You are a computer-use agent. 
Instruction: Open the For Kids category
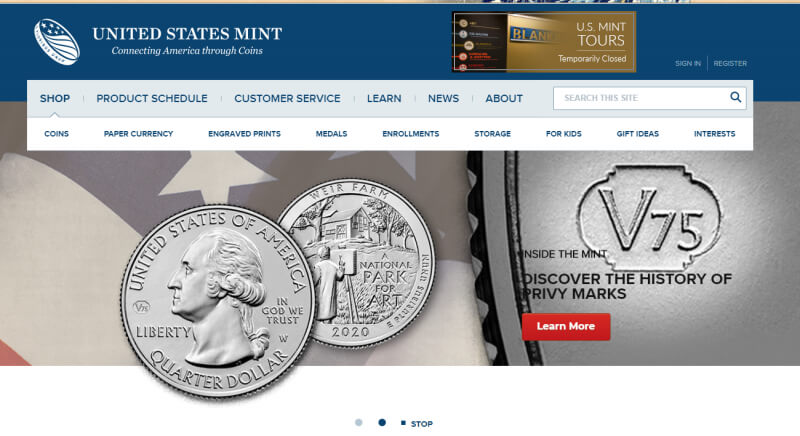pos(564,134)
